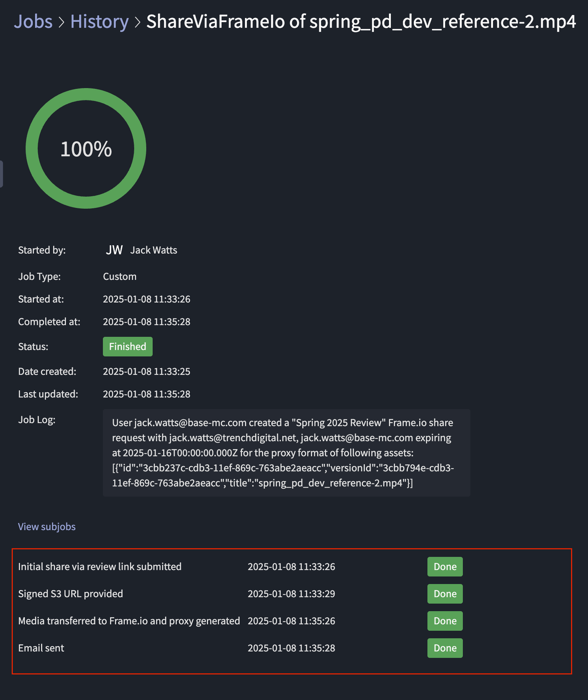
Task: Click Done badge for Media transferred row
Action: point(445,621)
